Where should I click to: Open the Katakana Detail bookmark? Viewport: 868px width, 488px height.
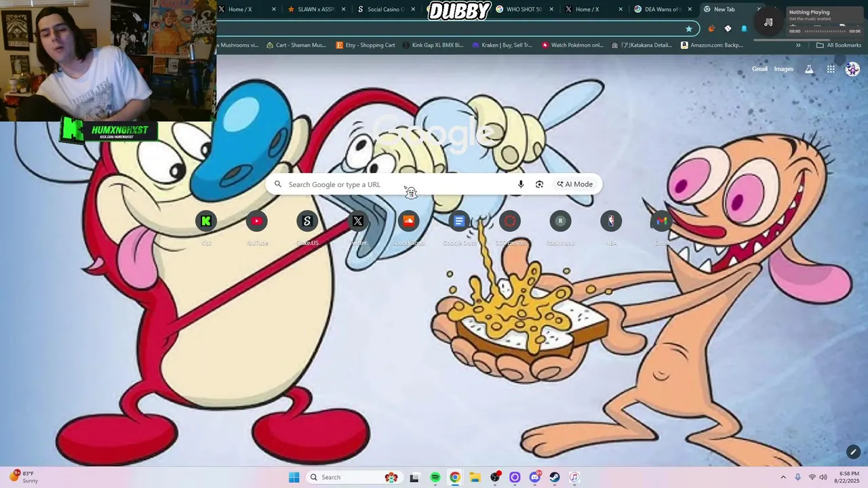click(x=642, y=45)
